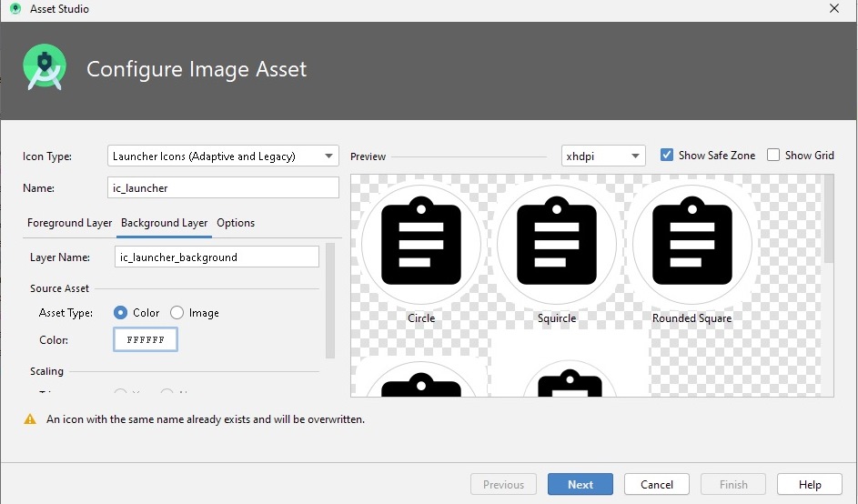Click the Squircle launcher icon preview

pyautogui.click(x=556, y=243)
